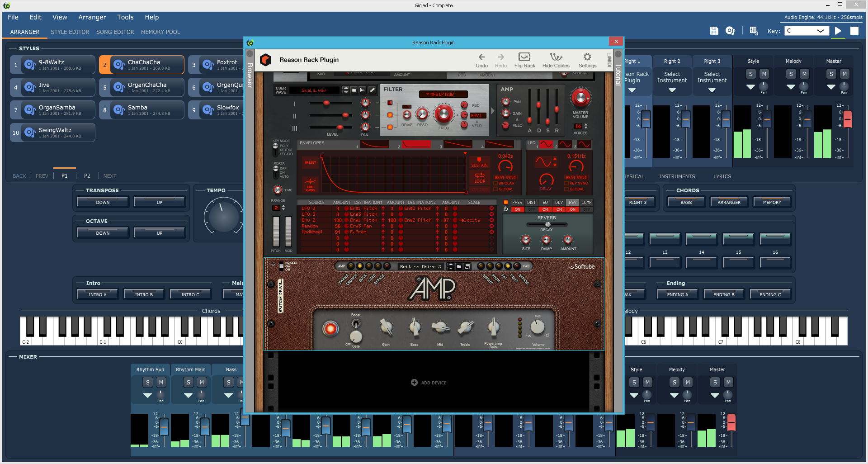Image resolution: width=868 pixels, height=464 pixels.
Task: Toggle the amp Boost switch
Action: pos(356,324)
